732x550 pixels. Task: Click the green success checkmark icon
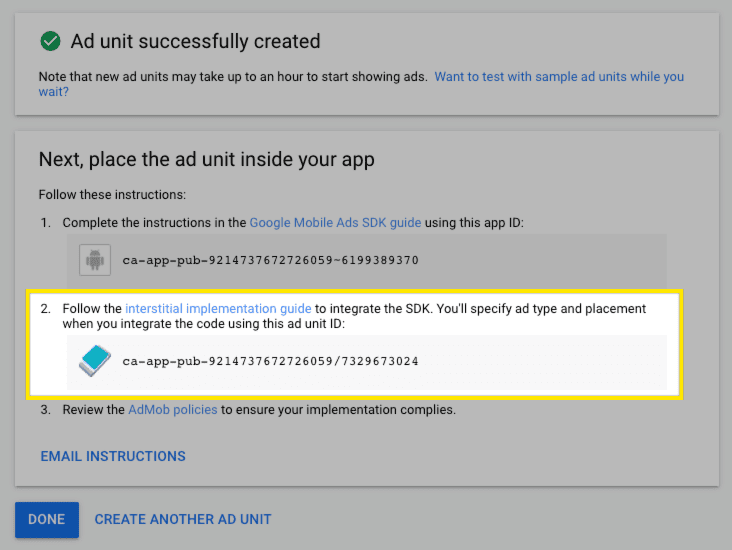click(49, 41)
